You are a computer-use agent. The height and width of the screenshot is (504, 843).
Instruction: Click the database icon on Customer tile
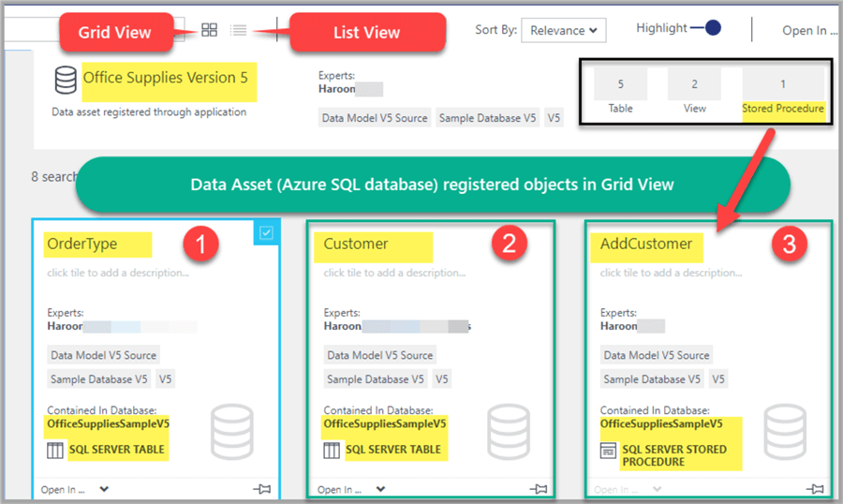coord(508,431)
